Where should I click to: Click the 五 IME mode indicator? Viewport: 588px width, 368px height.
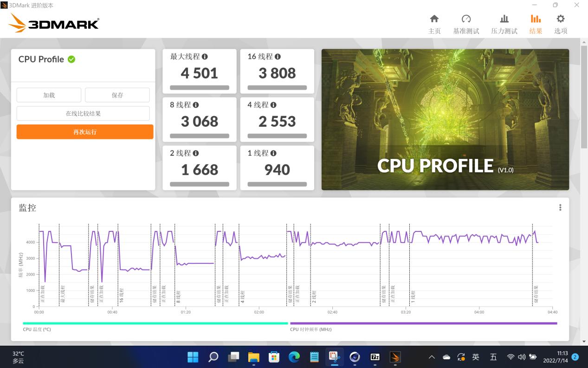click(493, 357)
